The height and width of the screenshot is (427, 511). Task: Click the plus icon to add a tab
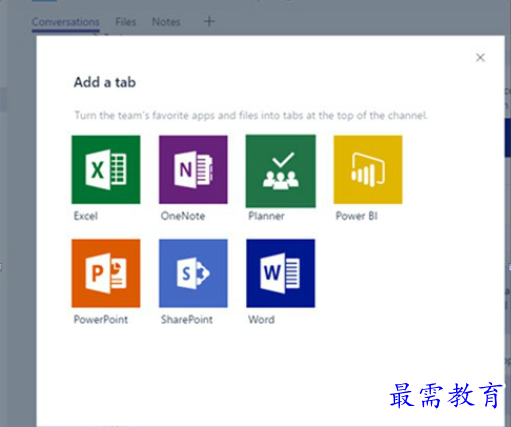[x=209, y=22]
